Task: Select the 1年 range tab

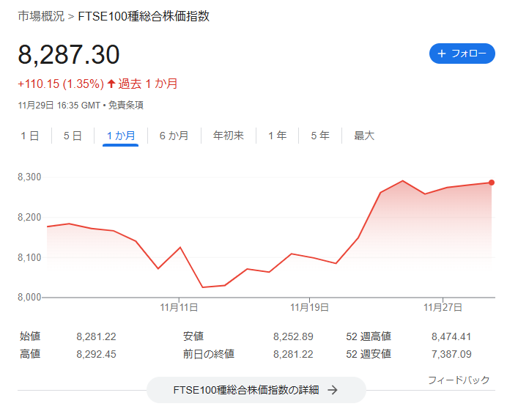Action: pyautogui.click(x=277, y=136)
